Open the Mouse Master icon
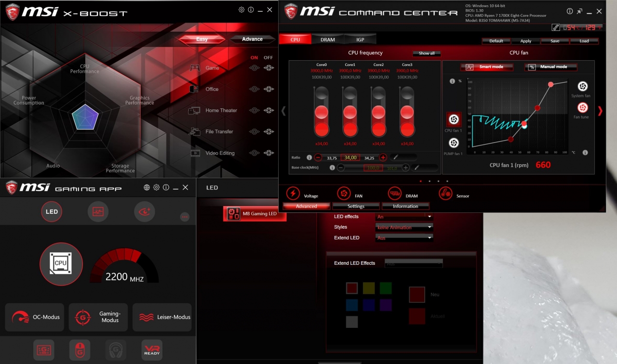This screenshot has height=364, width=617. click(x=80, y=350)
